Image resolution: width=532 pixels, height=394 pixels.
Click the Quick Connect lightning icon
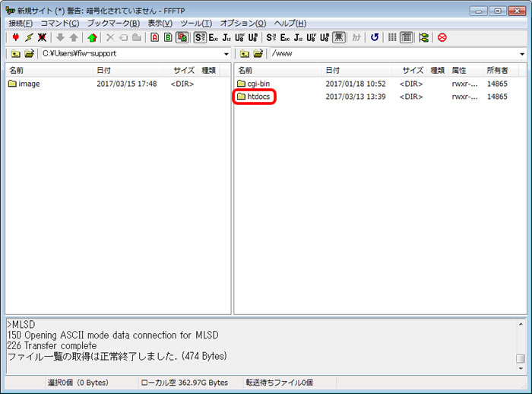29,37
